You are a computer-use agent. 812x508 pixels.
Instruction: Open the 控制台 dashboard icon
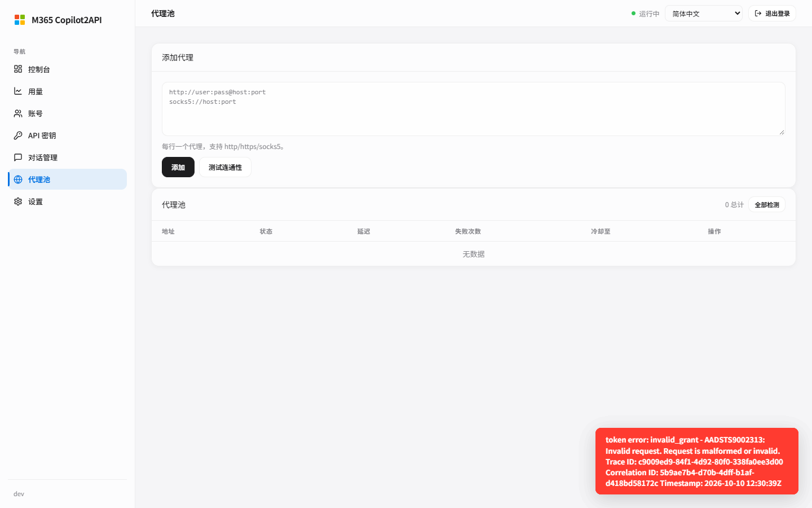[18, 69]
